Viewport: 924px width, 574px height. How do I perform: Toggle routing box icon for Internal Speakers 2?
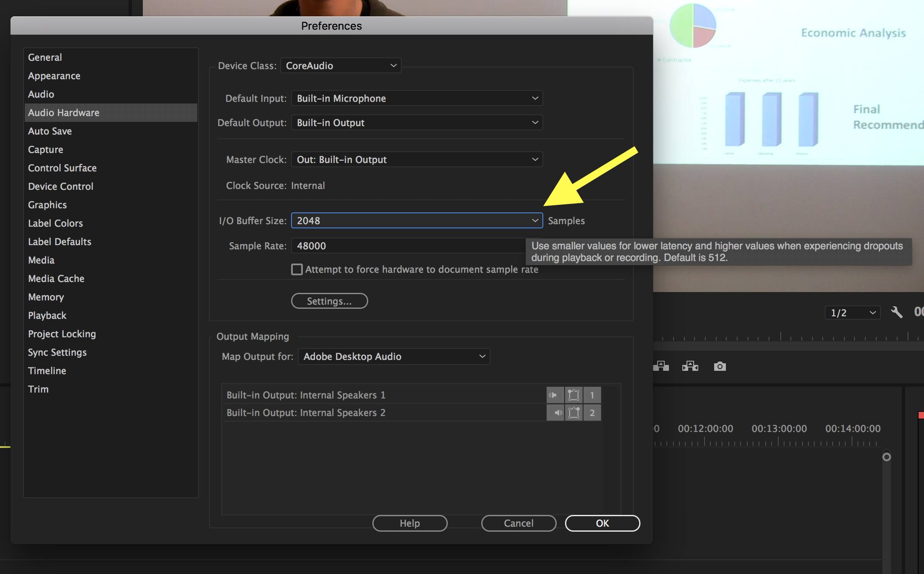pyautogui.click(x=574, y=413)
